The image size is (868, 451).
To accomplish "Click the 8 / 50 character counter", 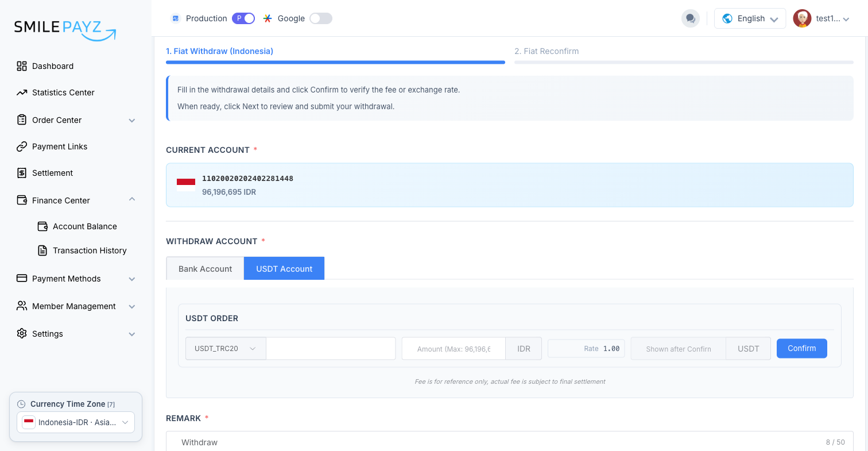I will pos(835,442).
